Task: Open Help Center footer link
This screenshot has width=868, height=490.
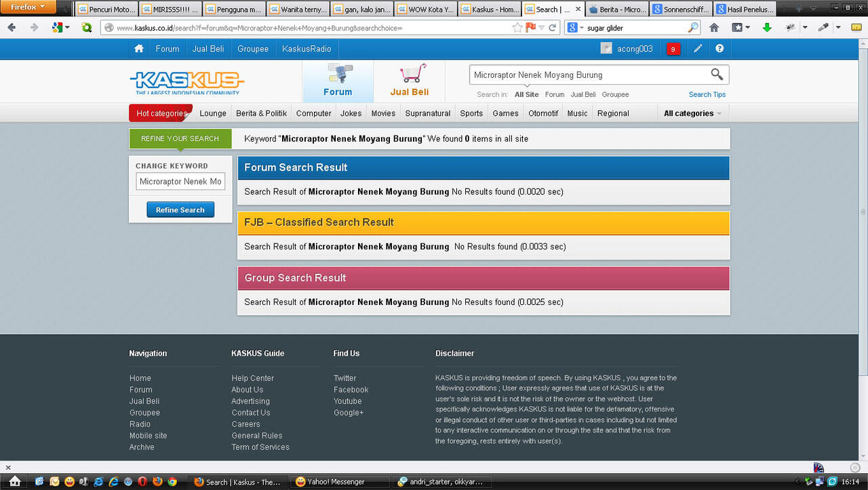Action: (253, 378)
